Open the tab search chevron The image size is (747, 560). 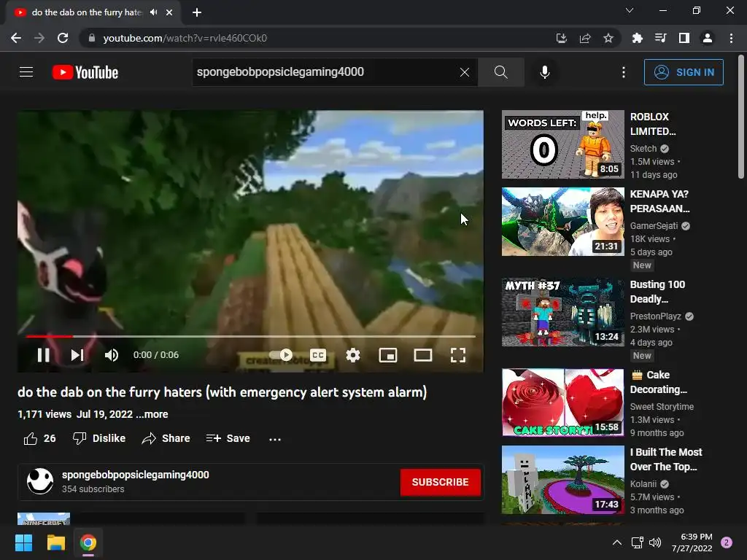click(x=630, y=10)
